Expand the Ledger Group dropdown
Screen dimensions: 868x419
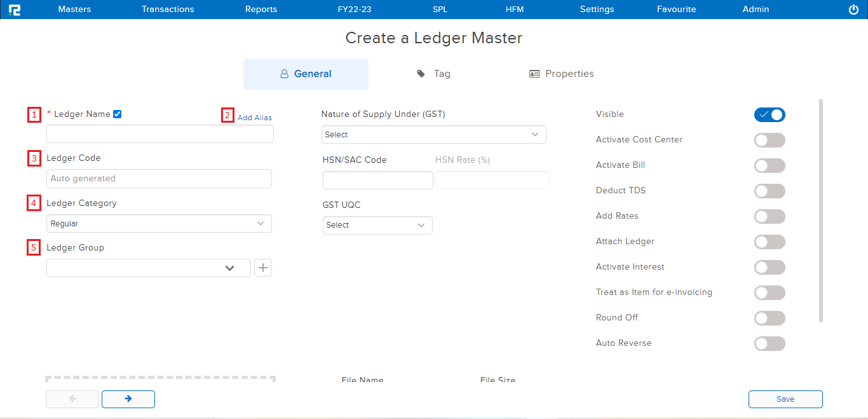149,268
